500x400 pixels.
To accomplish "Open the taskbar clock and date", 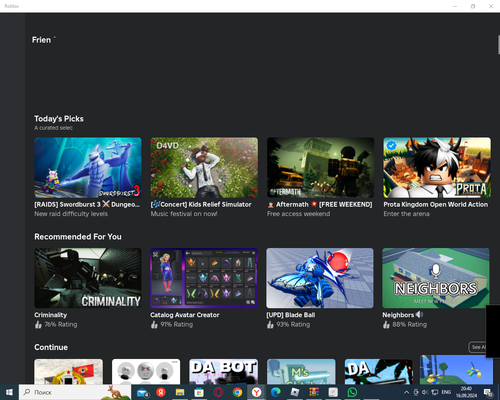I will (x=466, y=392).
